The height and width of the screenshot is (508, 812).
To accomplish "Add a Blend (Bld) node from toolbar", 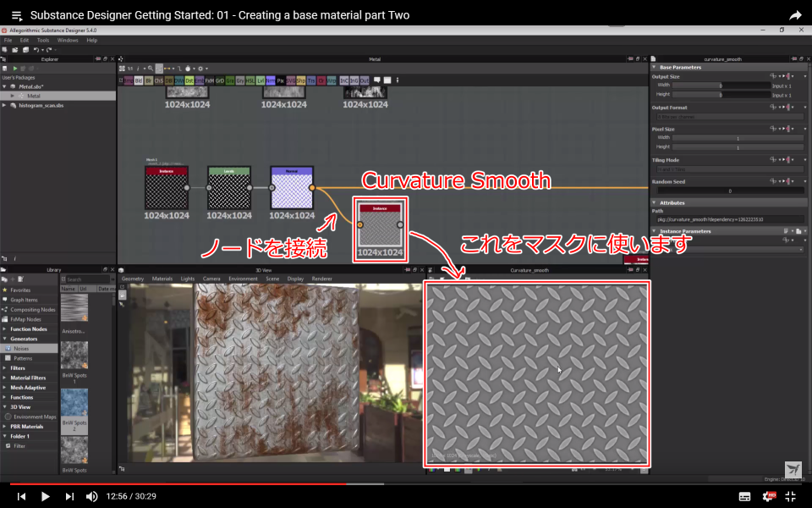I will [x=139, y=81].
